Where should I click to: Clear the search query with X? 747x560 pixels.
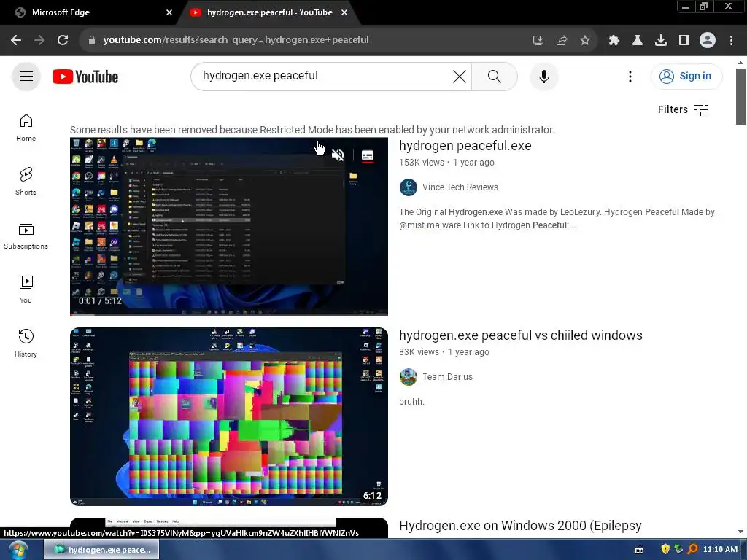click(x=460, y=76)
